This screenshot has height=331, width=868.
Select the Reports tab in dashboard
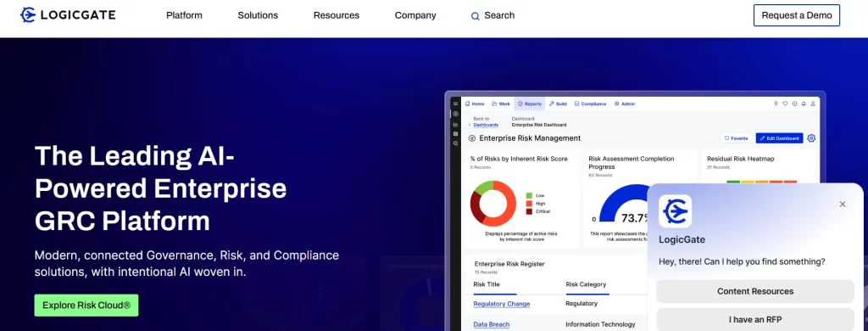point(529,104)
